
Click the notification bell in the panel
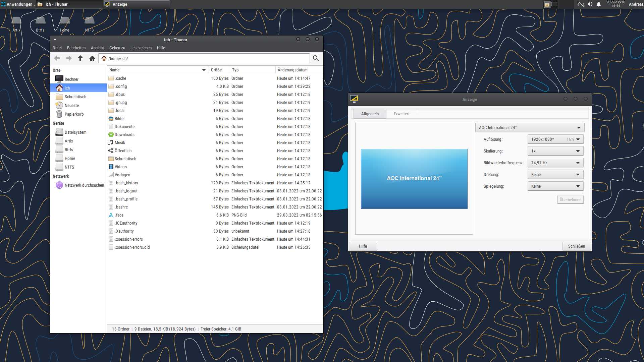[599, 4]
